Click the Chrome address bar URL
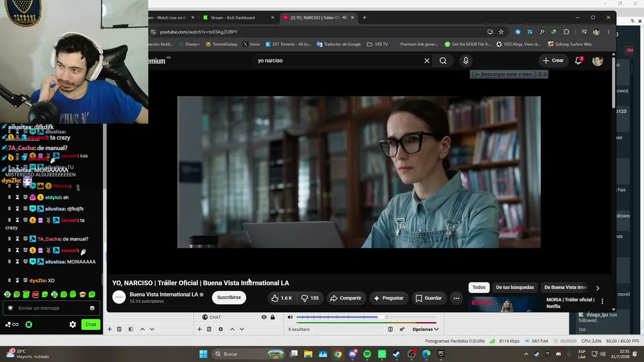The width and height of the screenshot is (644, 362). [198, 32]
